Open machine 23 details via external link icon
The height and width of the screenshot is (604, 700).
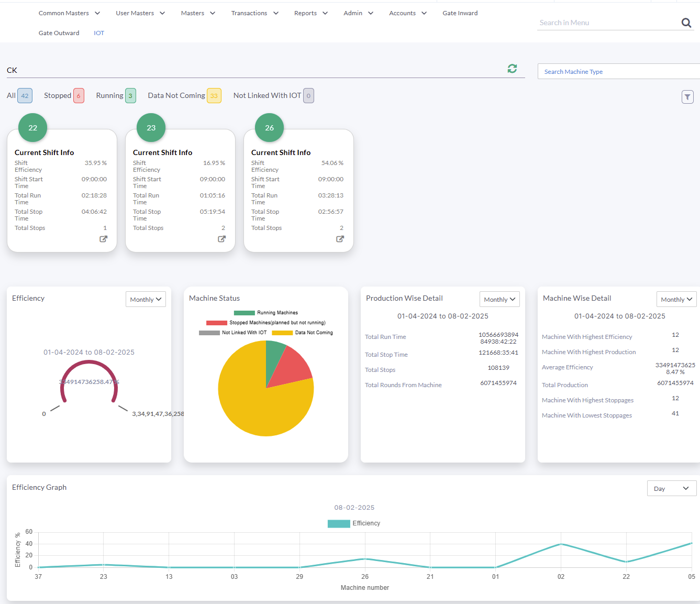[x=222, y=239]
